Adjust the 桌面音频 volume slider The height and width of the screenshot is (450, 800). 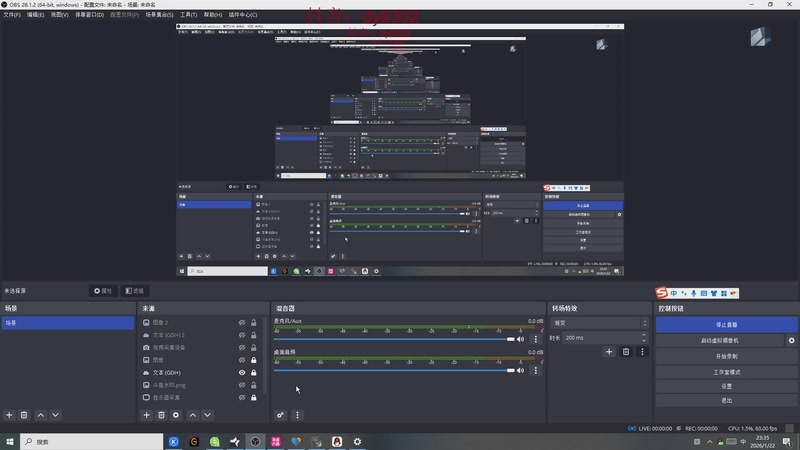click(x=394, y=370)
